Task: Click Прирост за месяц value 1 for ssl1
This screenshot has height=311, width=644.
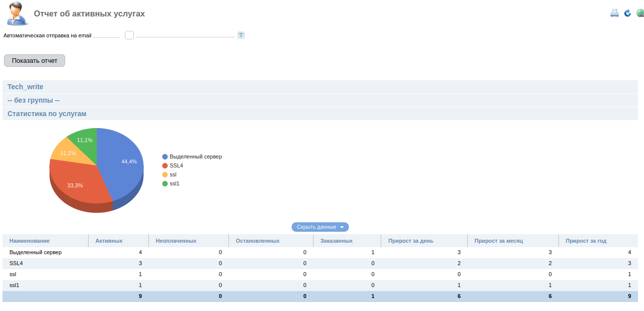Action: 550,285
